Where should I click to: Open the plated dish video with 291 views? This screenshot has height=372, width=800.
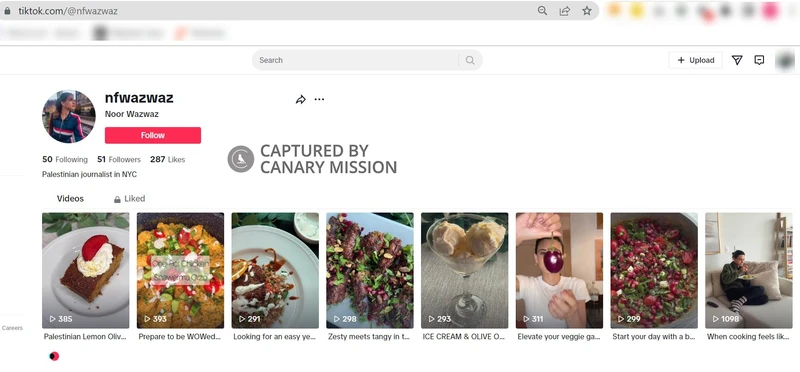[x=275, y=270]
